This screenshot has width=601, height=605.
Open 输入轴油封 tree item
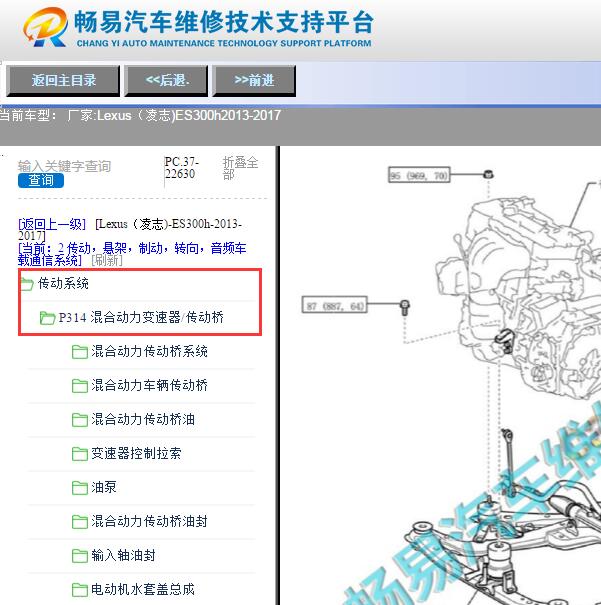tap(123, 555)
